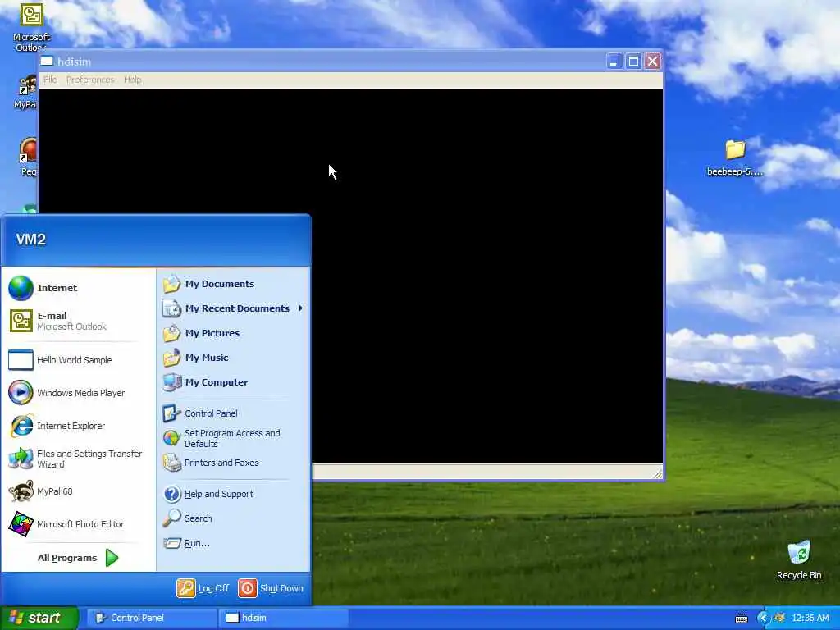Minimize the hdisim window
Viewport: 840px width, 630px height.
pyautogui.click(x=614, y=62)
